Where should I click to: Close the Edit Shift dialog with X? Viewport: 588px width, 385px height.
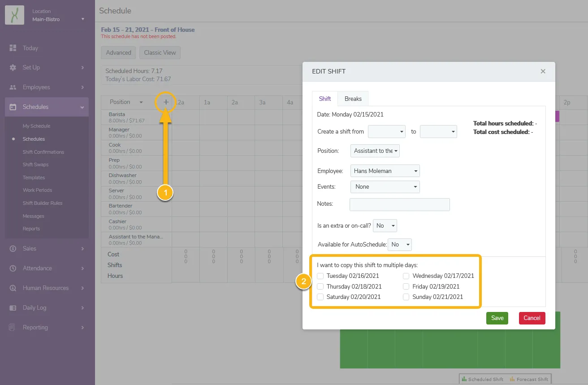click(543, 71)
